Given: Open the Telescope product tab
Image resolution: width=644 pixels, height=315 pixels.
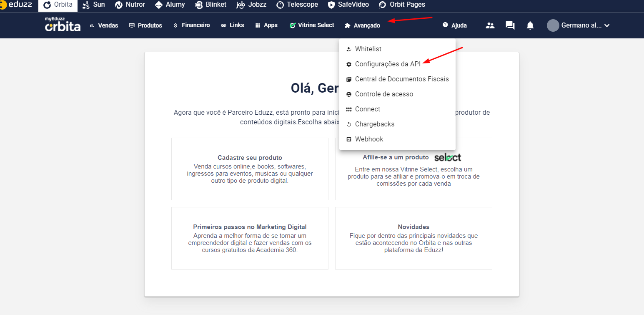Looking at the screenshot, I should coord(297,5).
